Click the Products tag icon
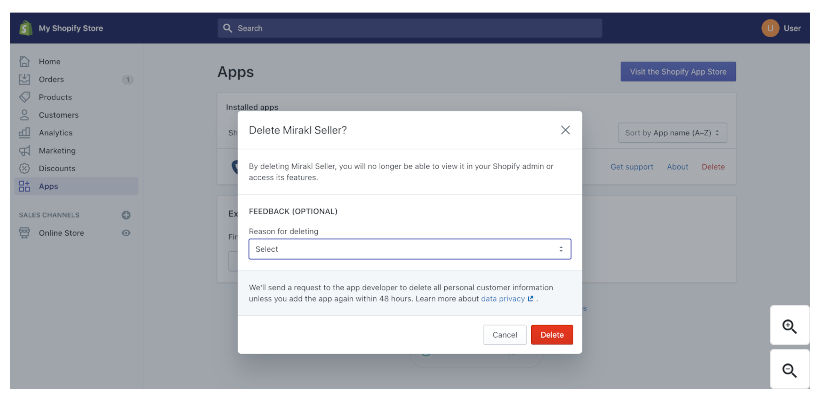Viewport: 820px width, 399px height. tap(25, 97)
